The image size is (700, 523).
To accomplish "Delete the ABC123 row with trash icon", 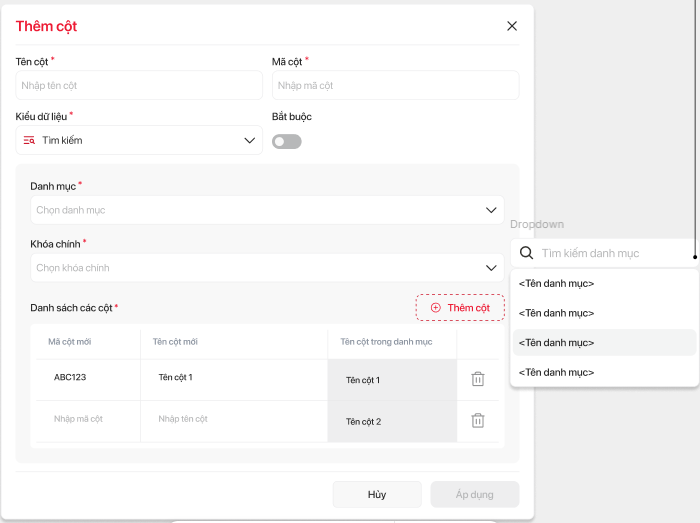I will pos(478,379).
